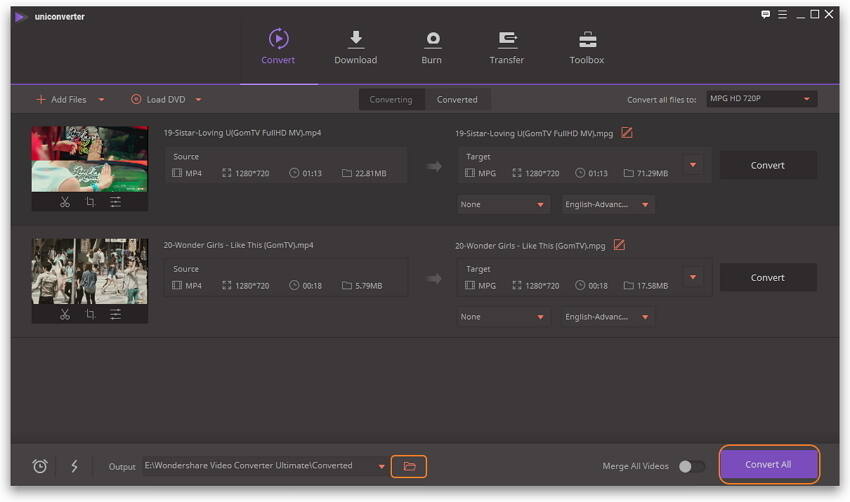Convert the Sistar-Loving U video
850x502 pixels.
[x=768, y=165]
